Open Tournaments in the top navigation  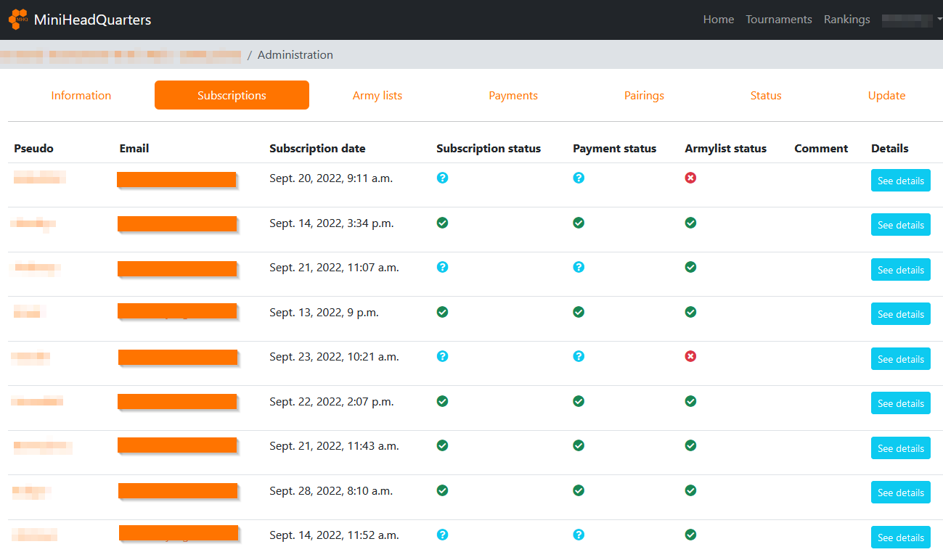[778, 20]
